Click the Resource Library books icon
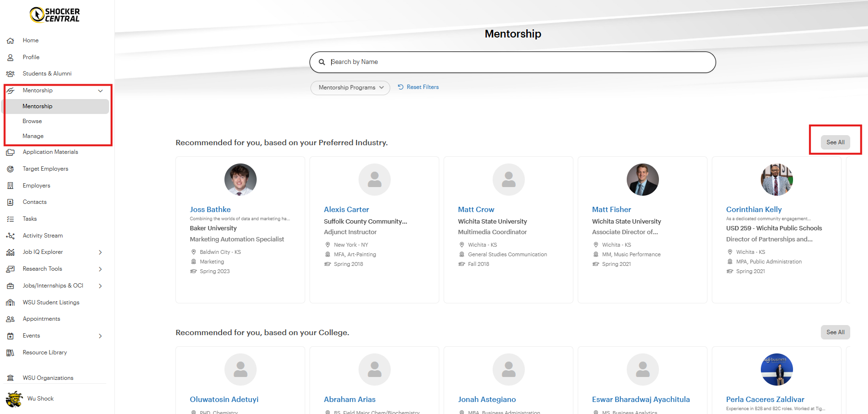The height and width of the screenshot is (414, 868). click(x=10, y=353)
